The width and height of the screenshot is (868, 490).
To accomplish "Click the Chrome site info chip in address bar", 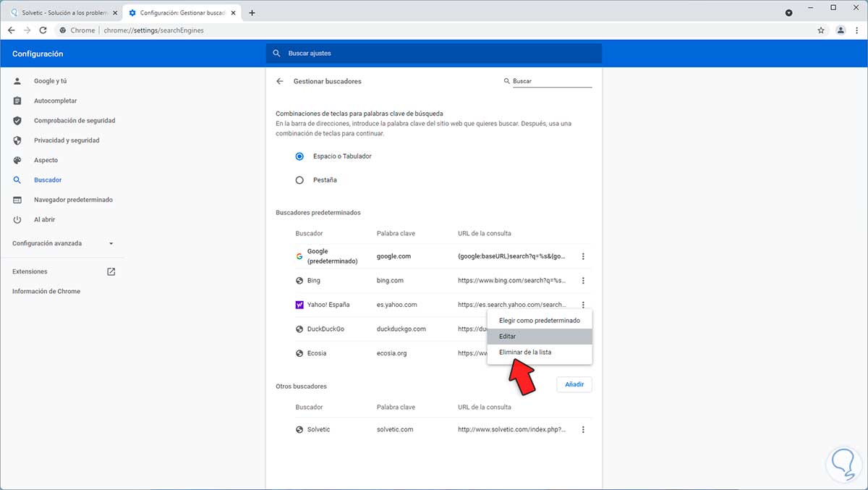I will (x=78, y=30).
